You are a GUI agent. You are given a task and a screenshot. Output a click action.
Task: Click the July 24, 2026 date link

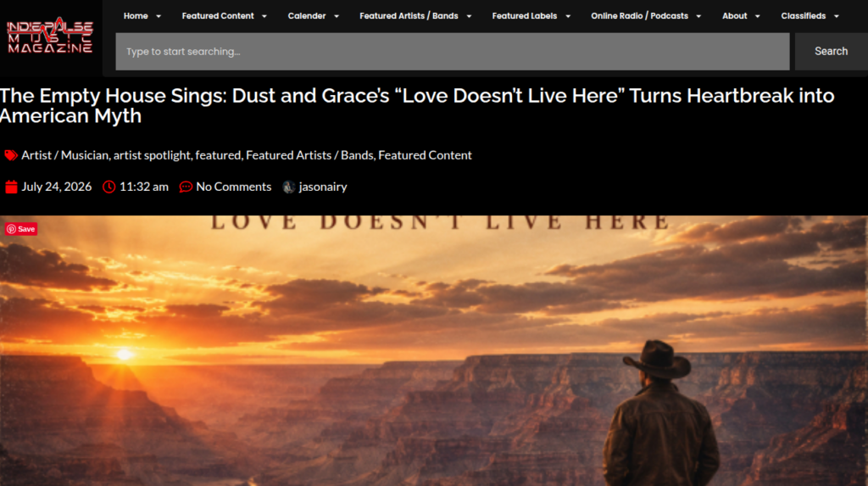click(x=57, y=187)
